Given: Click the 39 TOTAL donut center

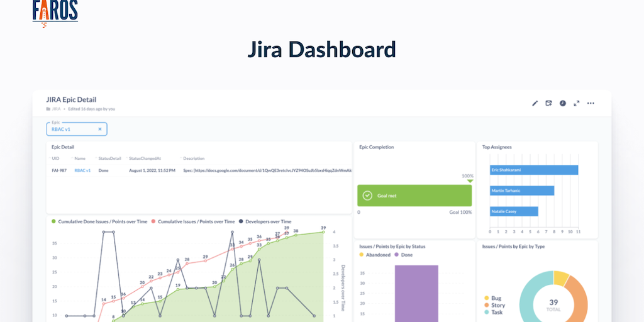Looking at the screenshot, I should tap(553, 304).
